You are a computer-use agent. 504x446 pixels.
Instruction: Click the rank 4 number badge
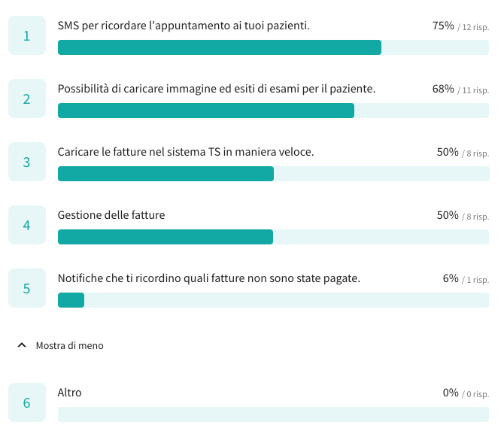27,225
